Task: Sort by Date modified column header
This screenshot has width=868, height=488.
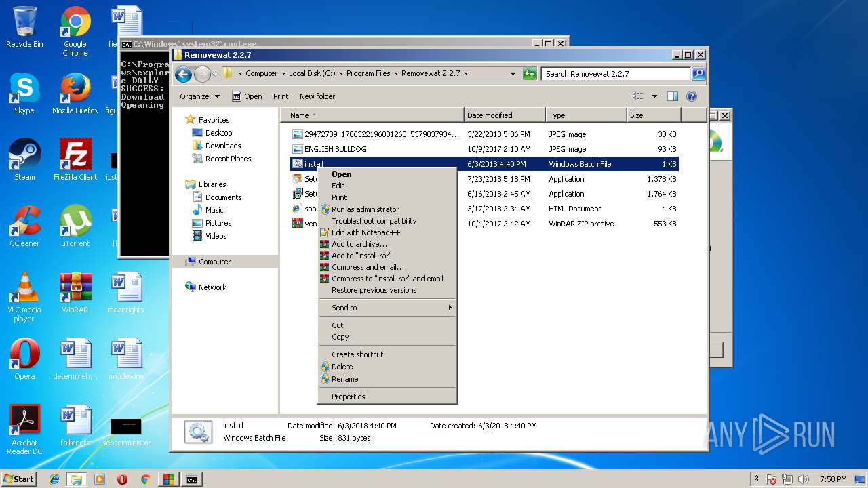Action: click(505, 115)
